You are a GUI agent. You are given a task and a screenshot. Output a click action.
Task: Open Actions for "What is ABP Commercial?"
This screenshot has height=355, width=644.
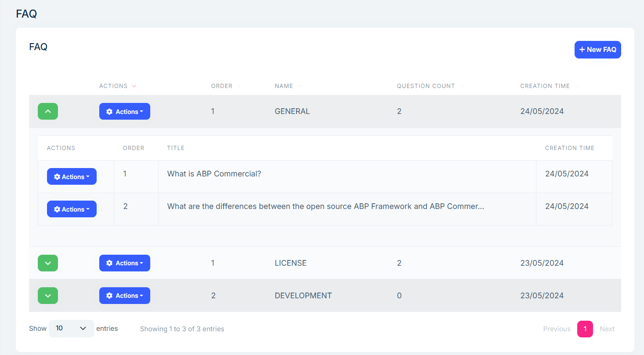pyautogui.click(x=72, y=176)
